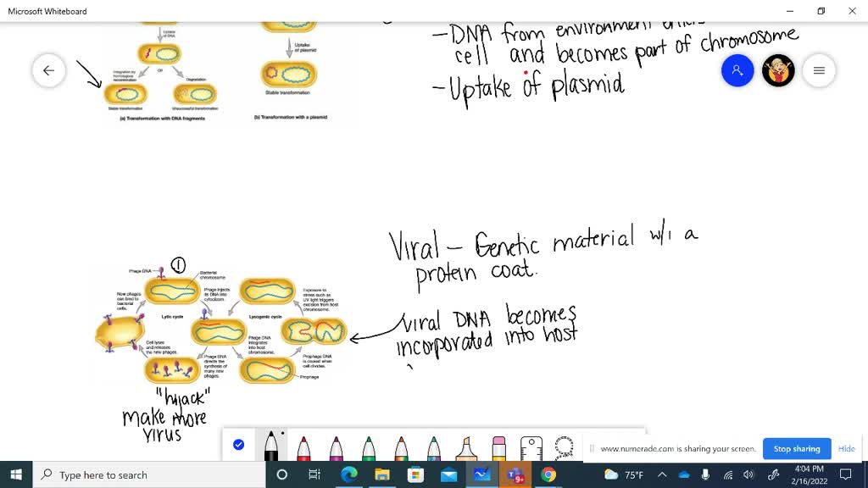Select the black pen tool
The height and width of the screenshot is (488, 868).
(x=271, y=446)
